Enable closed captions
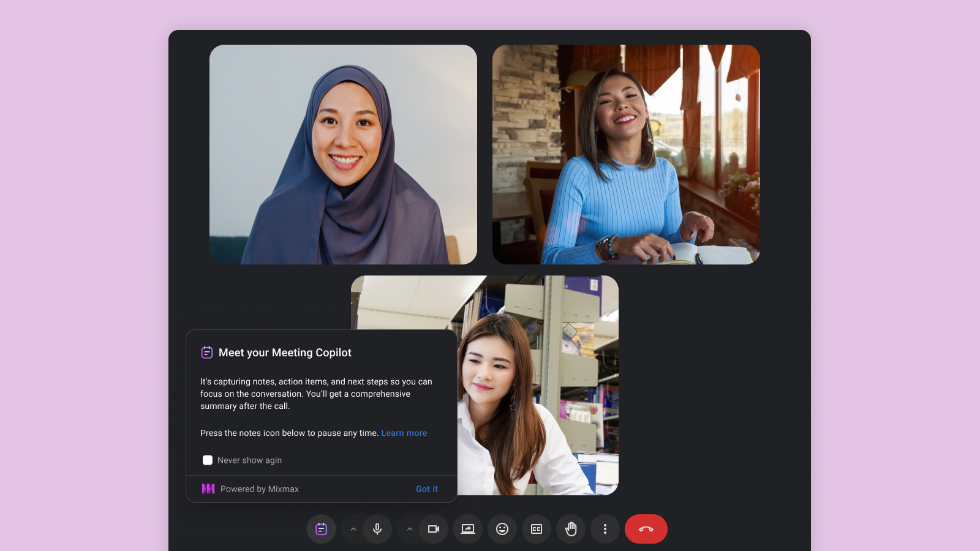The image size is (980, 551). pyautogui.click(x=537, y=528)
